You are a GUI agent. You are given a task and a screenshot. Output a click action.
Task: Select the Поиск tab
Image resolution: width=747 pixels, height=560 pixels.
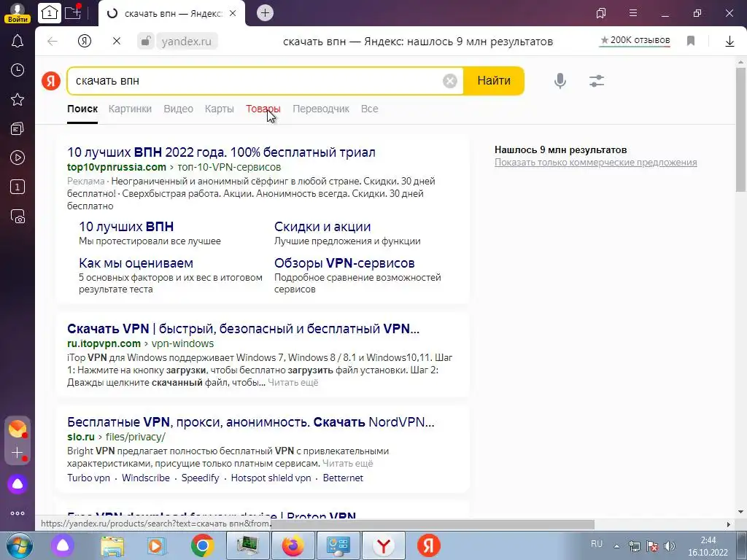[x=82, y=109]
